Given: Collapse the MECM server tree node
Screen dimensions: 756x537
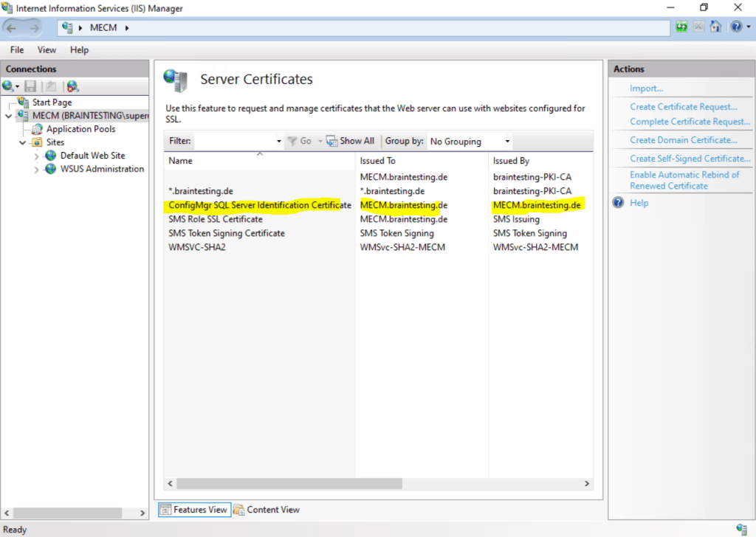Looking at the screenshot, I should point(9,116).
